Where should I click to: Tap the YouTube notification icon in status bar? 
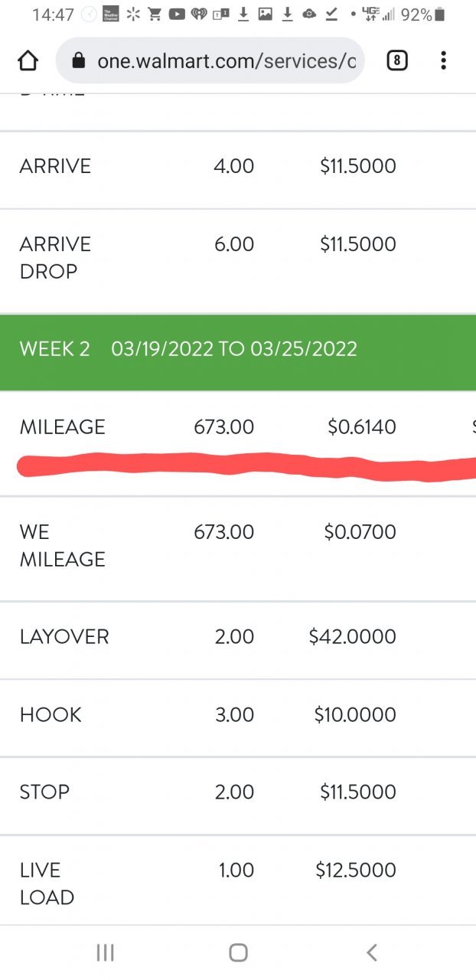click(x=177, y=15)
